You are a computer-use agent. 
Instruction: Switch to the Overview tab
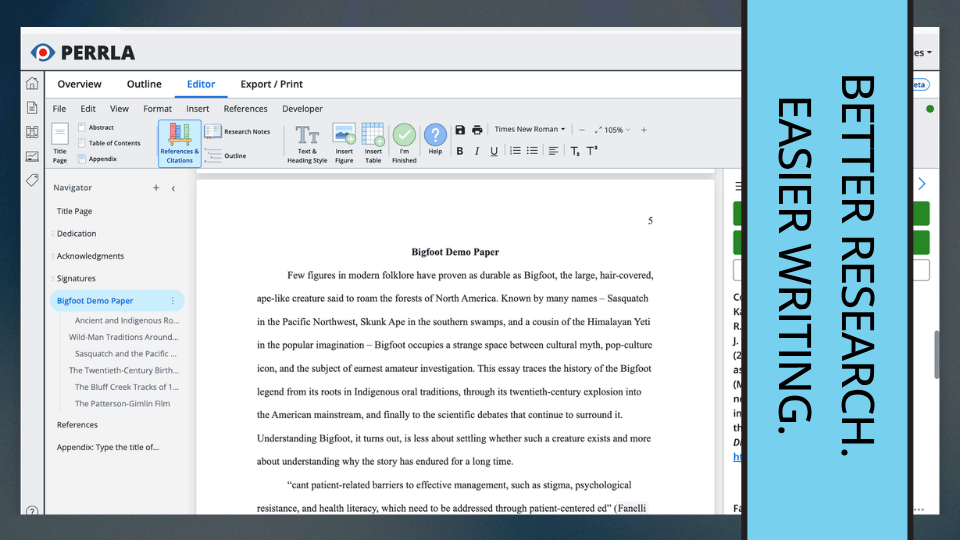(80, 84)
